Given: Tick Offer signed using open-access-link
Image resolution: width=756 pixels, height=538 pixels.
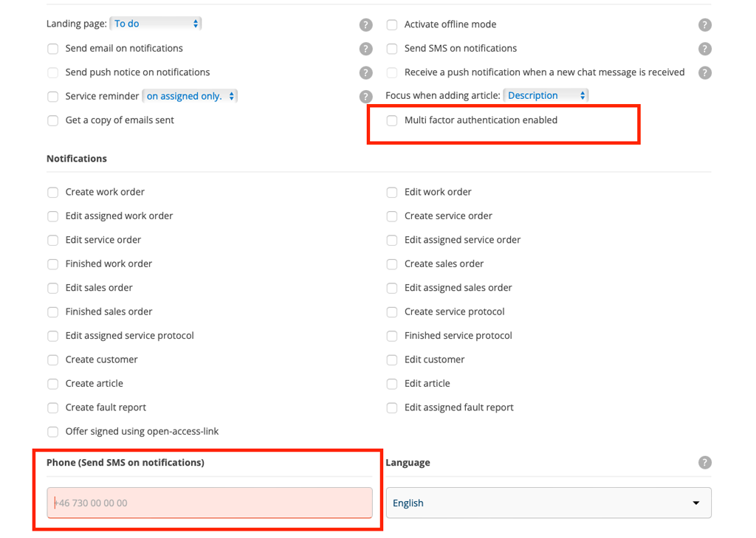Looking at the screenshot, I should coord(53,432).
